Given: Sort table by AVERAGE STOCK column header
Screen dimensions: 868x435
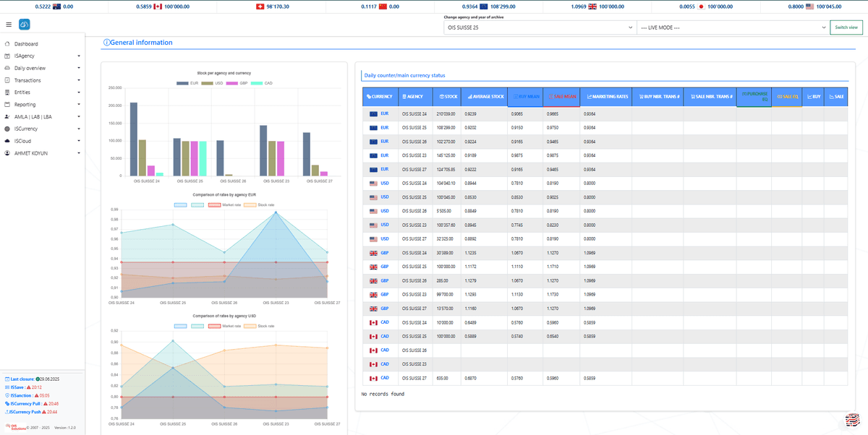Looking at the screenshot, I should pyautogui.click(x=485, y=97).
